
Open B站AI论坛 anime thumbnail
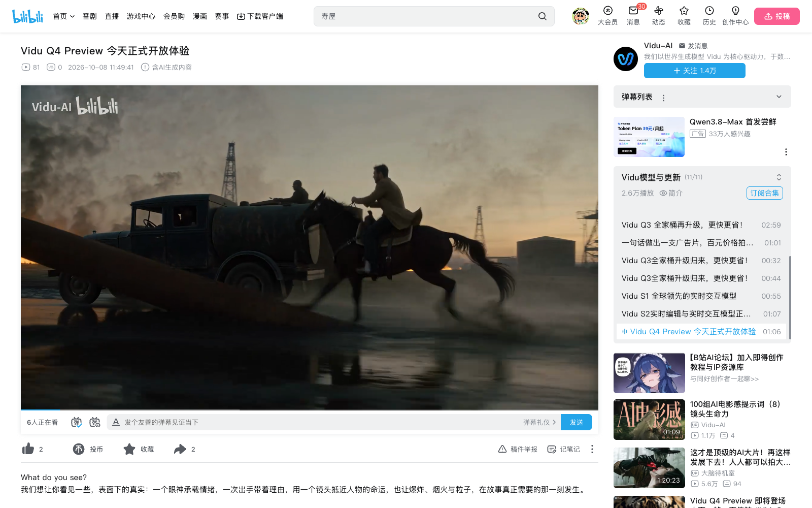click(x=649, y=373)
